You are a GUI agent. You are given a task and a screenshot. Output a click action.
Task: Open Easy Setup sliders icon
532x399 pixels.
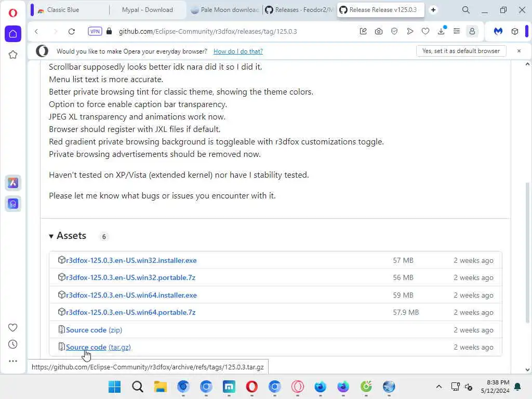457,32
